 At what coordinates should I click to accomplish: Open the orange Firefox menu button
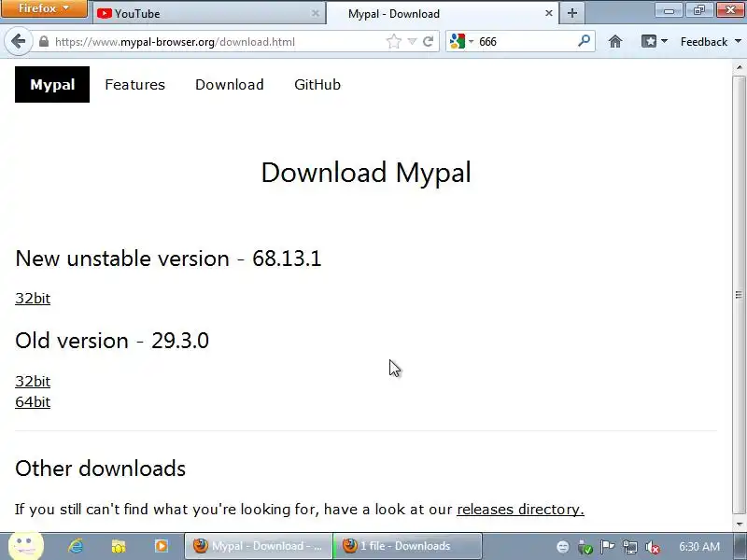(x=44, y=8)
